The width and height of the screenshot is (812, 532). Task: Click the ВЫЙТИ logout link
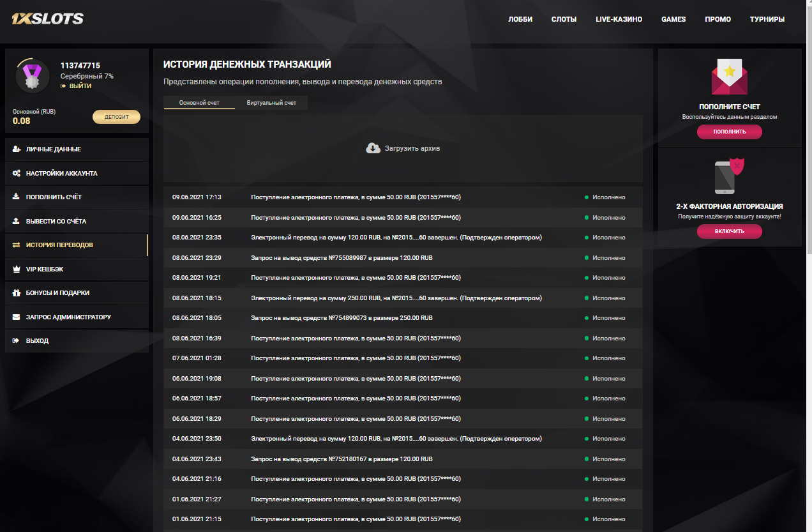80,86
